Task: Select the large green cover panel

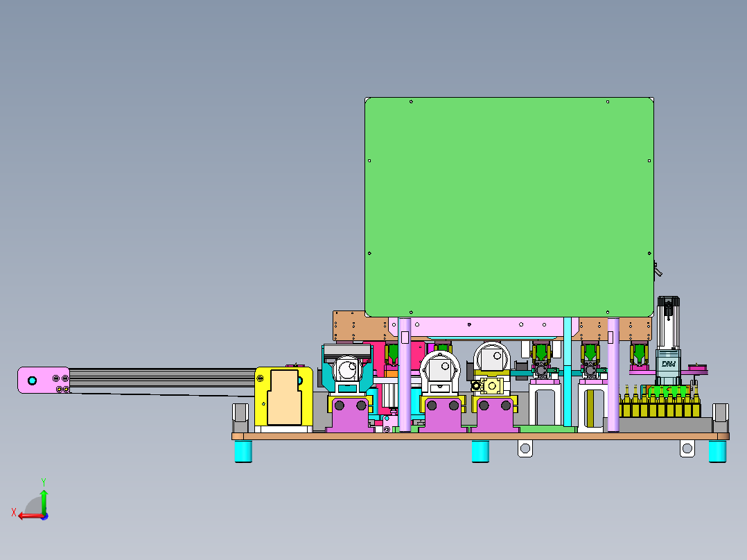Action: [x=509, y=207]
